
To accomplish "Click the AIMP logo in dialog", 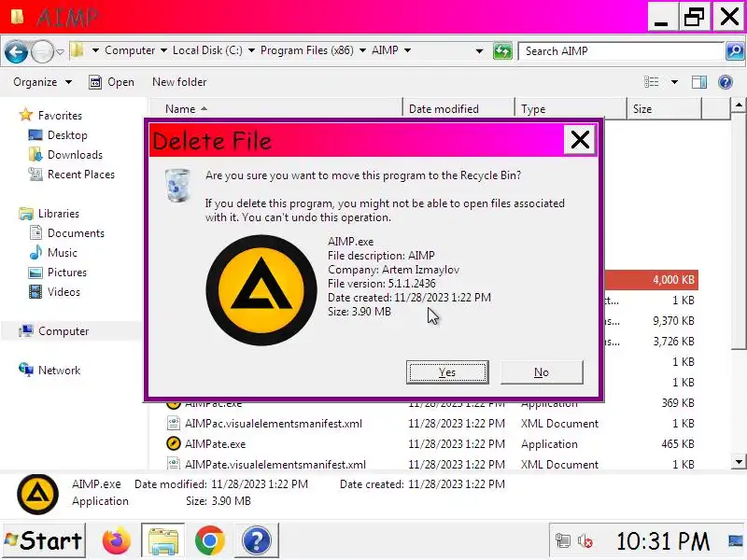I will (x=261, y=290).
